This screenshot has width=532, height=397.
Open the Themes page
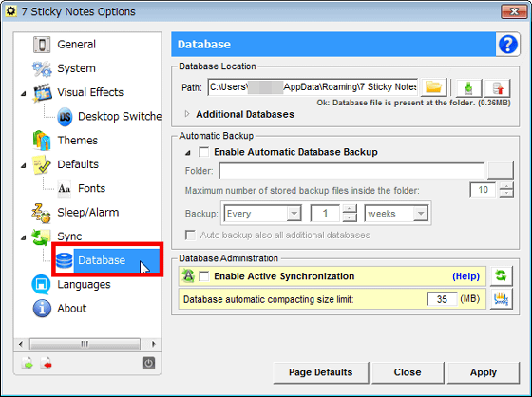coord(78,141)
